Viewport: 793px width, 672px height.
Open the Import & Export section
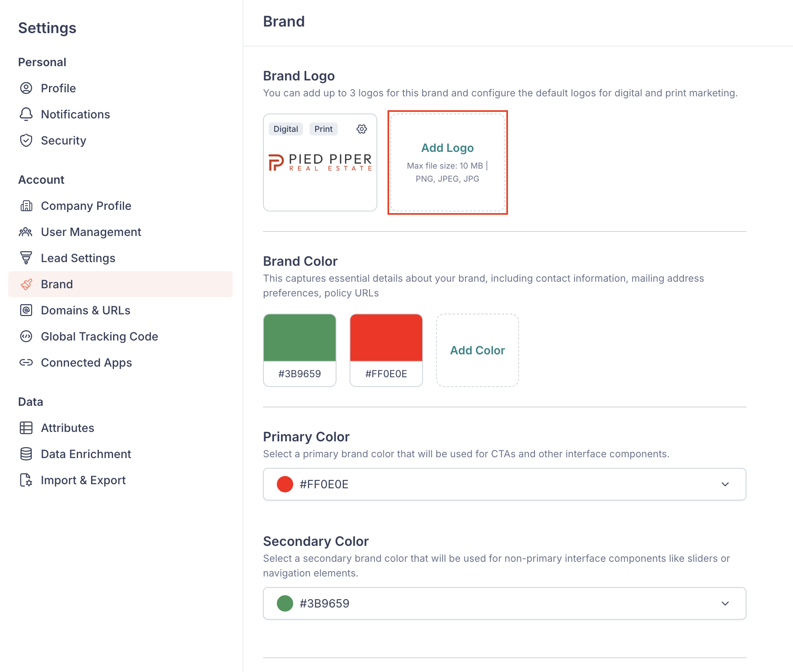coord(83,480)
